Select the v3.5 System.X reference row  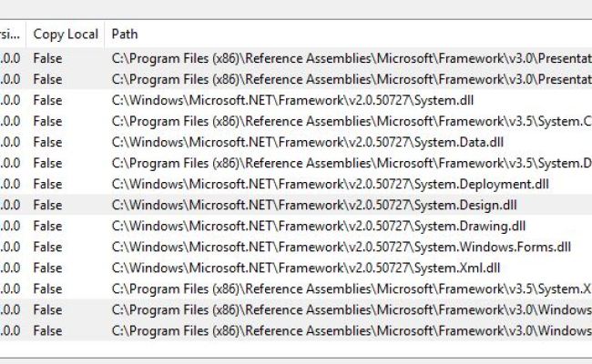[x=296, y=289]
